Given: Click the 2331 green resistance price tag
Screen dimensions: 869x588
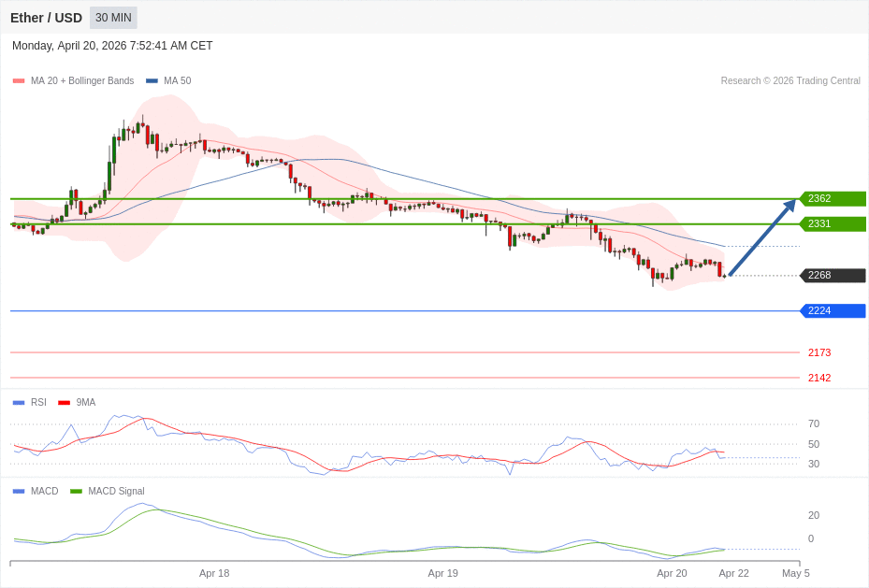Looking at the screenshot, I should 833,224.
